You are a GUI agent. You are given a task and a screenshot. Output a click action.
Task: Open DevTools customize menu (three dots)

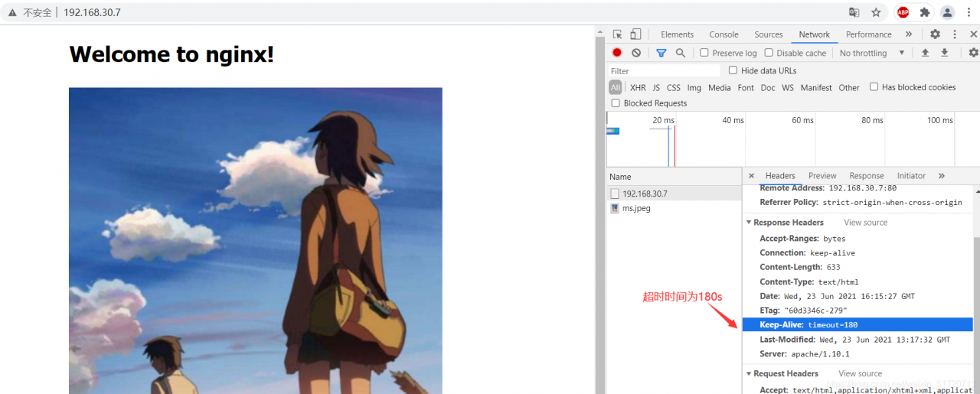(955, 34)
